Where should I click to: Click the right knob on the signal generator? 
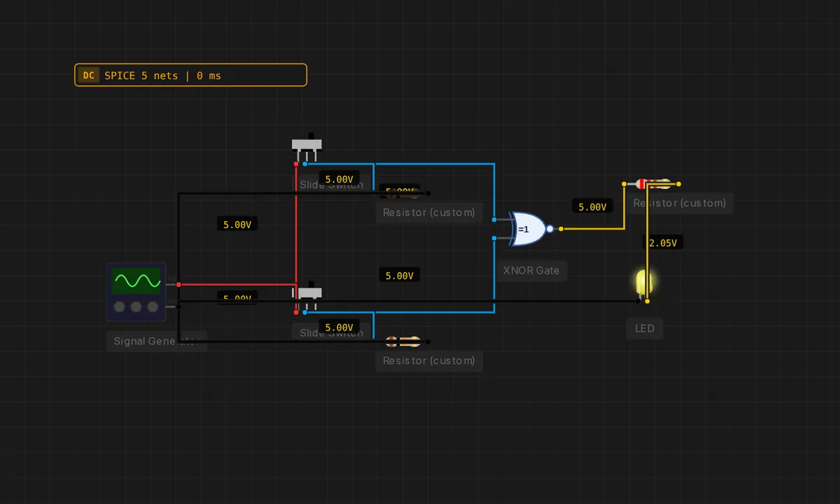coord(152,307)
